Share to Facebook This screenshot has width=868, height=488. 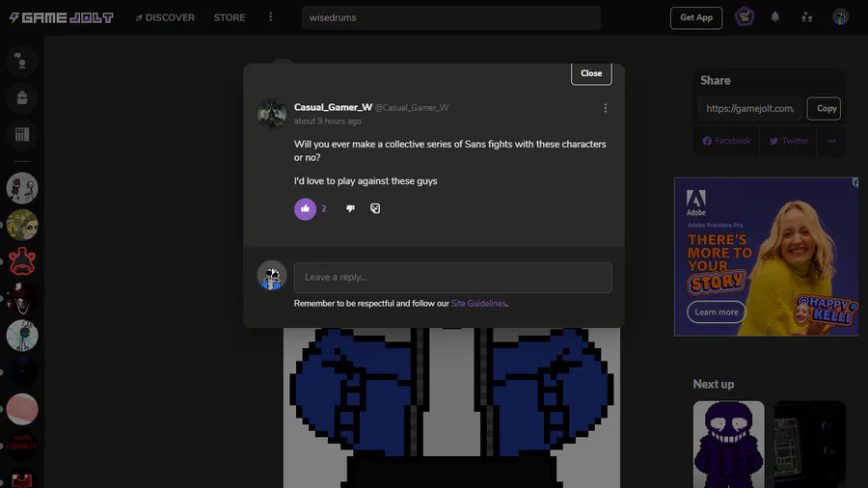point(726,141)
